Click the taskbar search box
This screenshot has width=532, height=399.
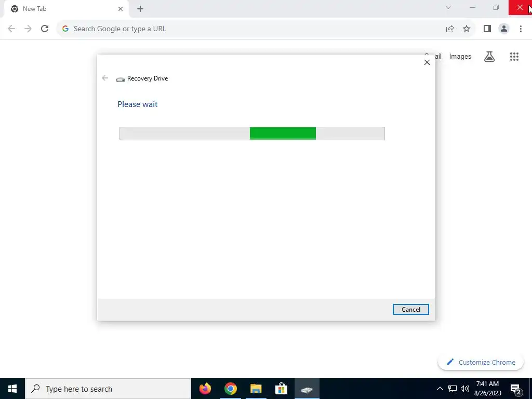[108, 389]
